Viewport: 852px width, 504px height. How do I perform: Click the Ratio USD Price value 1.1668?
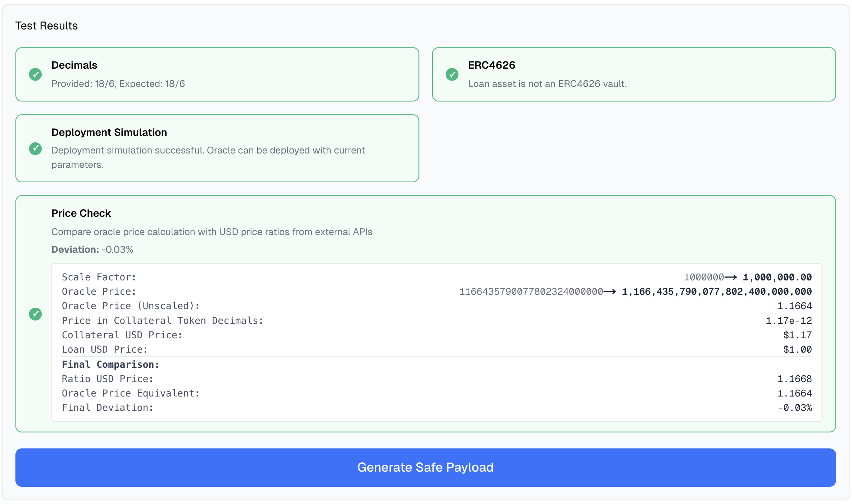(x=794, y=379)
